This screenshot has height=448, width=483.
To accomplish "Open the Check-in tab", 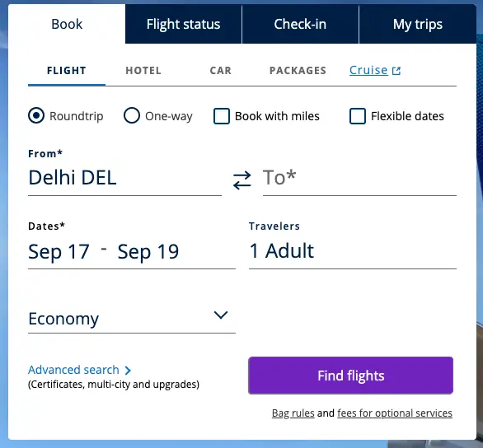I will (300, 24).
